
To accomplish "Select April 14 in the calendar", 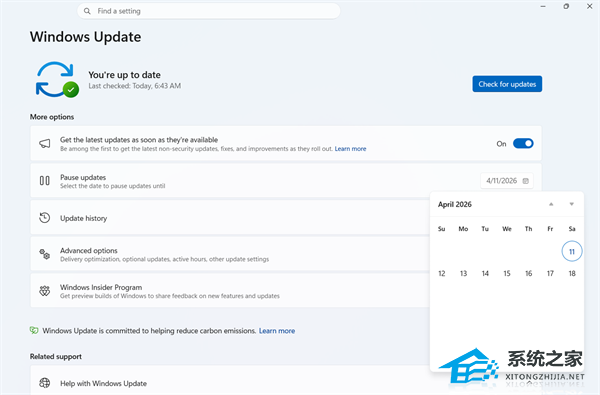I will [x=485, y=273].
